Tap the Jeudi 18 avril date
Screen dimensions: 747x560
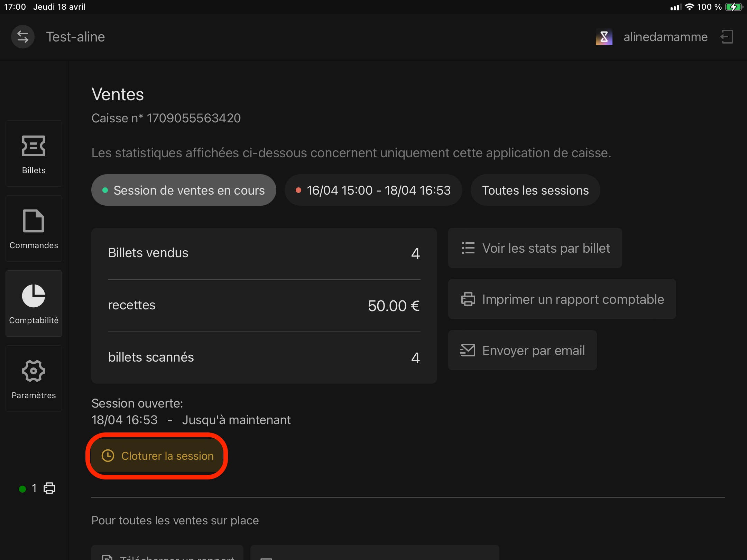click(59, 7)
